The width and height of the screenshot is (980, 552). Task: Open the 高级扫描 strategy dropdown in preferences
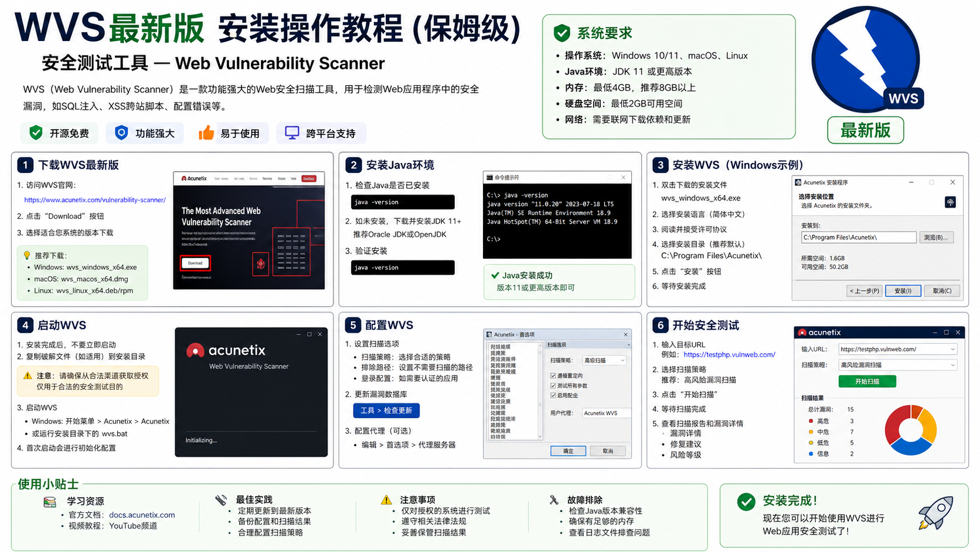click(x=604, y=360)
